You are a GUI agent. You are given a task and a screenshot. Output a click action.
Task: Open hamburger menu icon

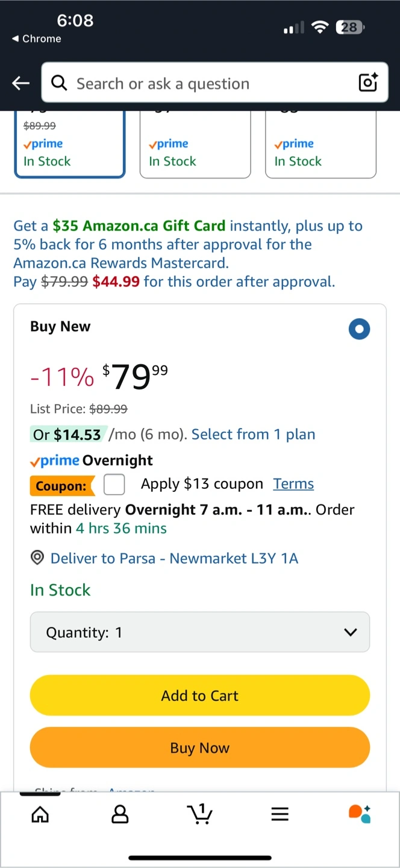pyautogui.click(x=280, y=815)
